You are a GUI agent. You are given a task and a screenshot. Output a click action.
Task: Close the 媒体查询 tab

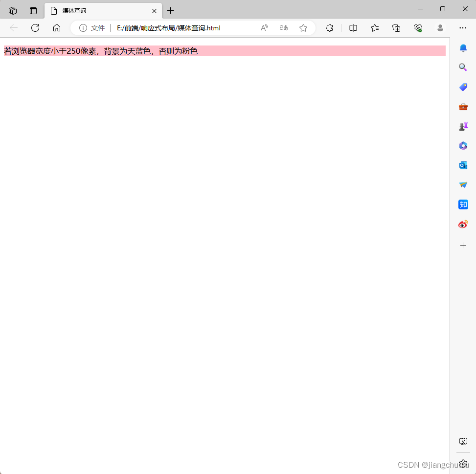tap(154, 11)
